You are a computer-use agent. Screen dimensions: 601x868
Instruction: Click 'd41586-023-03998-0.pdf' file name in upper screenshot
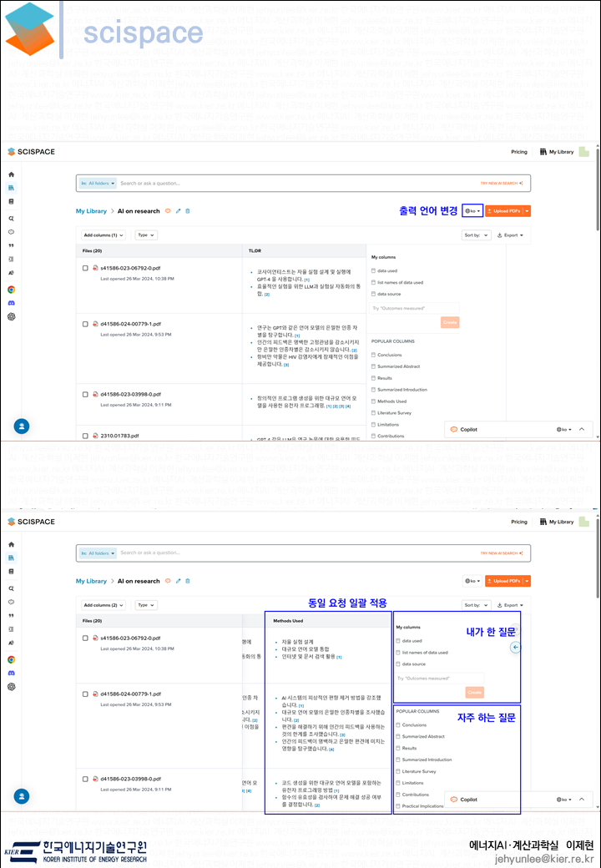click(x=130, y=394)
